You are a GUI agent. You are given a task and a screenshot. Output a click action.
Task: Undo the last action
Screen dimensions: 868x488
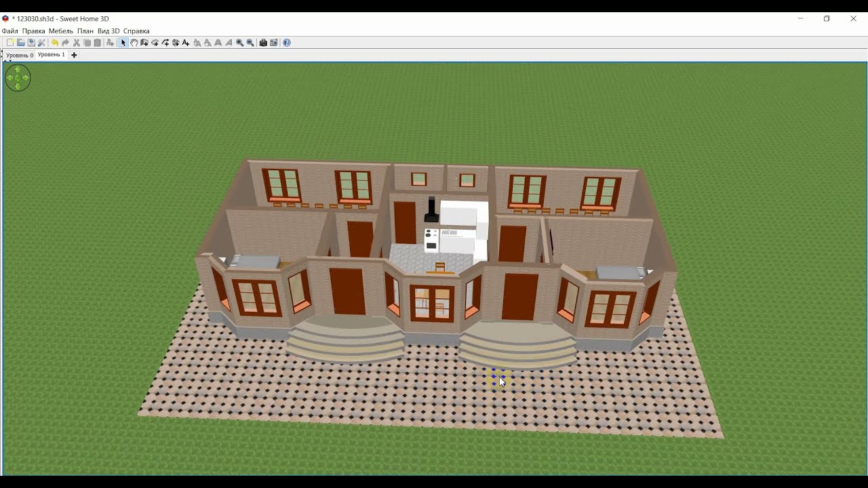[x=54, y=43]
